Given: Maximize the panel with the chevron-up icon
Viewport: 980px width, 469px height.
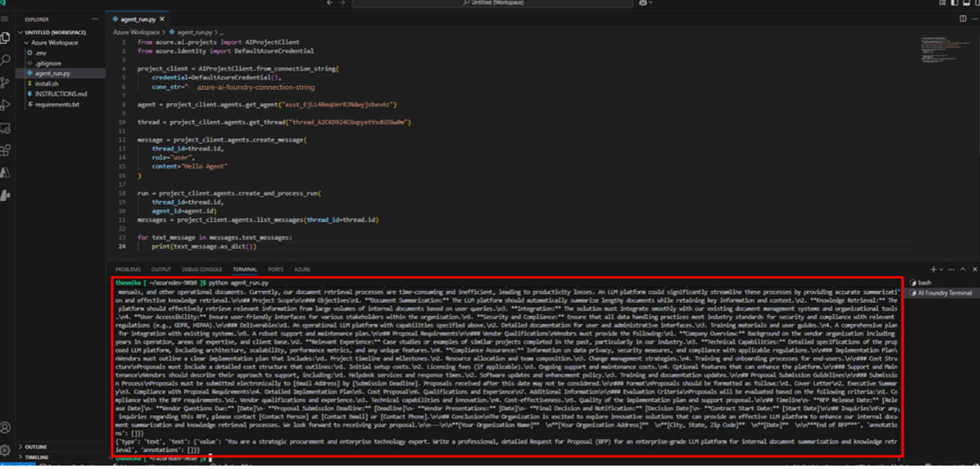Looking at the screenshot, I should (963, 269).
